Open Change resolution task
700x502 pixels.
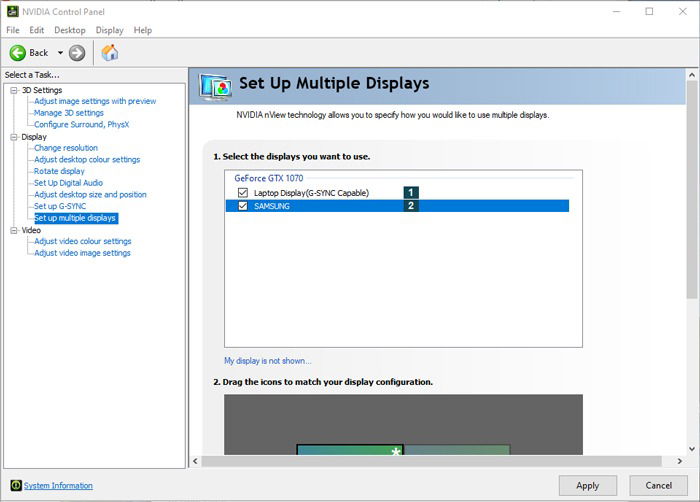tap(66, 147)
